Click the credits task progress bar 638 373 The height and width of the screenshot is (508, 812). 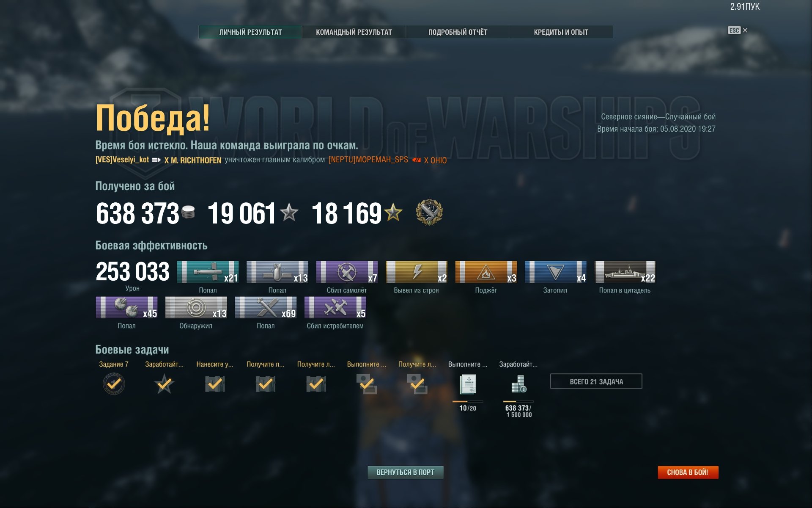pos(518,401)
